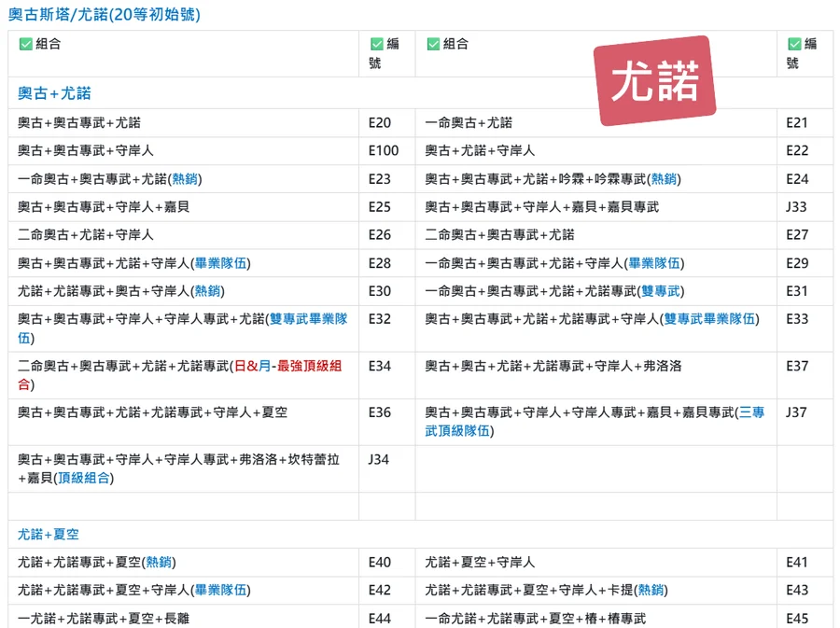Click the 雙專武 link in E31 combo
The image size is (840, 628).
click(x=668, y=291)
